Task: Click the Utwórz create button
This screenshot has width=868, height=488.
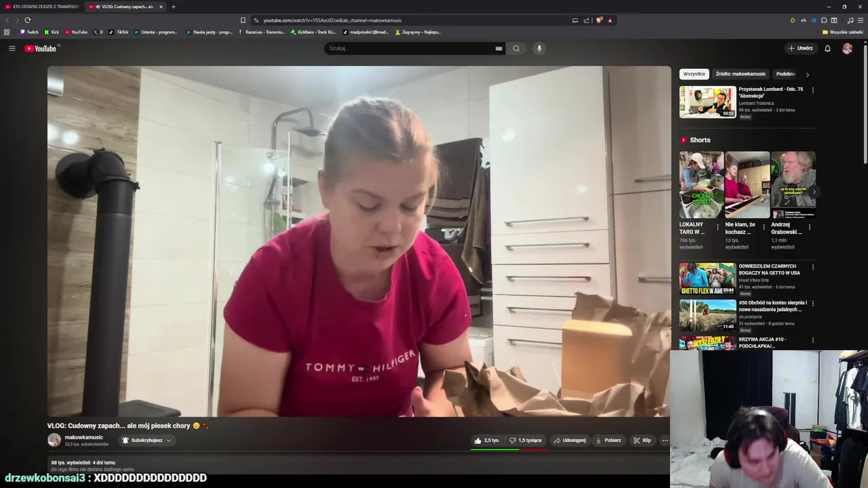Action: (800, 48)
